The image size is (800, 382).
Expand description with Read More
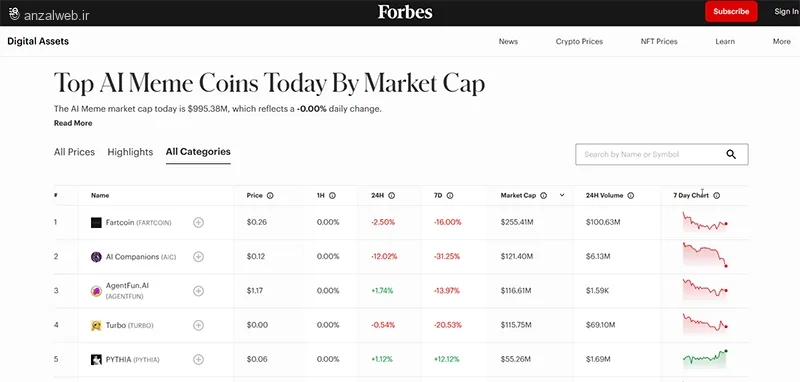73,123
